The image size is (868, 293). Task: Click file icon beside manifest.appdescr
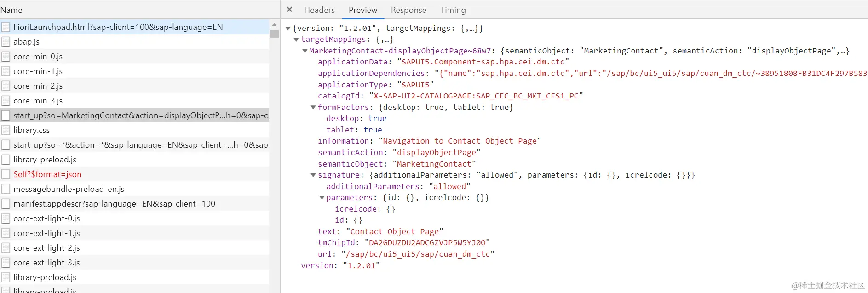coord(6,204)
